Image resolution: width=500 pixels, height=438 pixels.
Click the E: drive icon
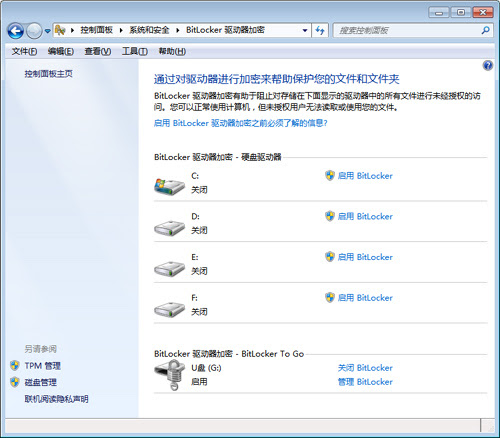tap(169, 269)
